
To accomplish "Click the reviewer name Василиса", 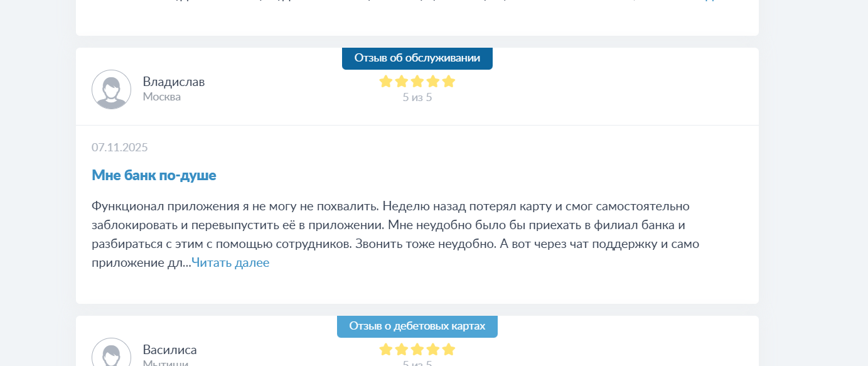I will coord(169,350).
